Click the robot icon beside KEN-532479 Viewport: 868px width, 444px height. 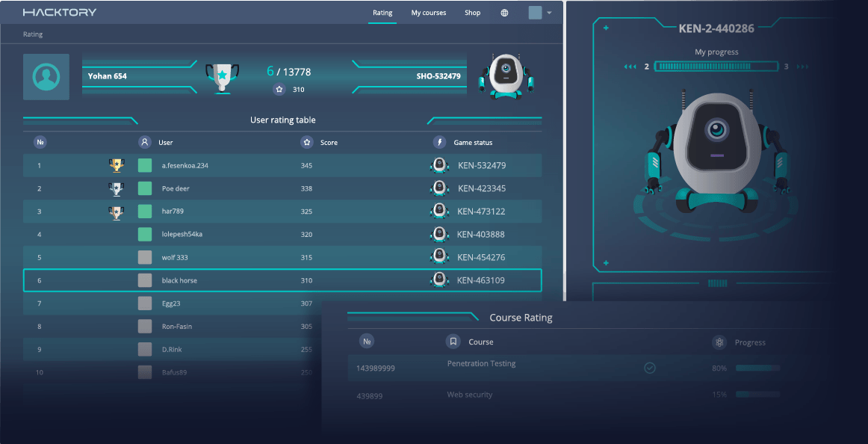439,165
